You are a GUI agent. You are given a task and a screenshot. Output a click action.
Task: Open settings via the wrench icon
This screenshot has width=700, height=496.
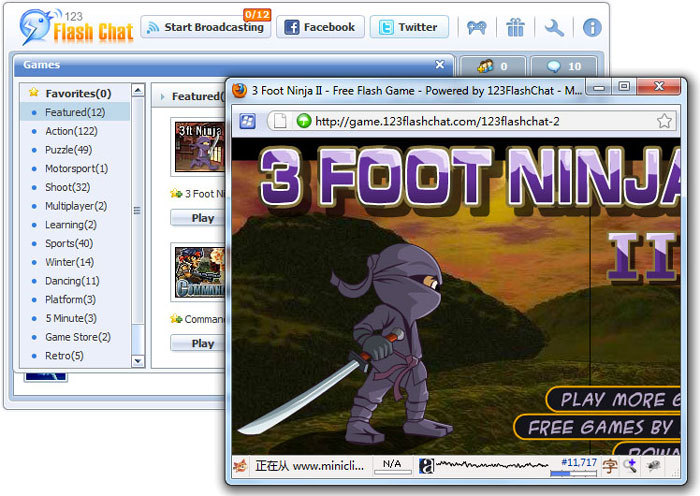[x=554, y=28]
